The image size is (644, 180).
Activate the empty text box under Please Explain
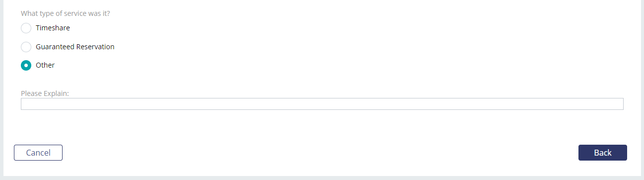point(322,104)
